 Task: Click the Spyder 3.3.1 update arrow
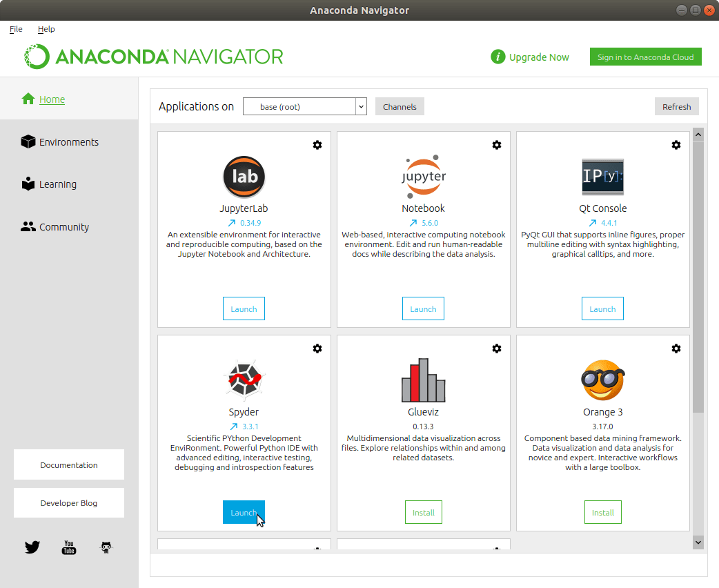click(x=234, y=427)
